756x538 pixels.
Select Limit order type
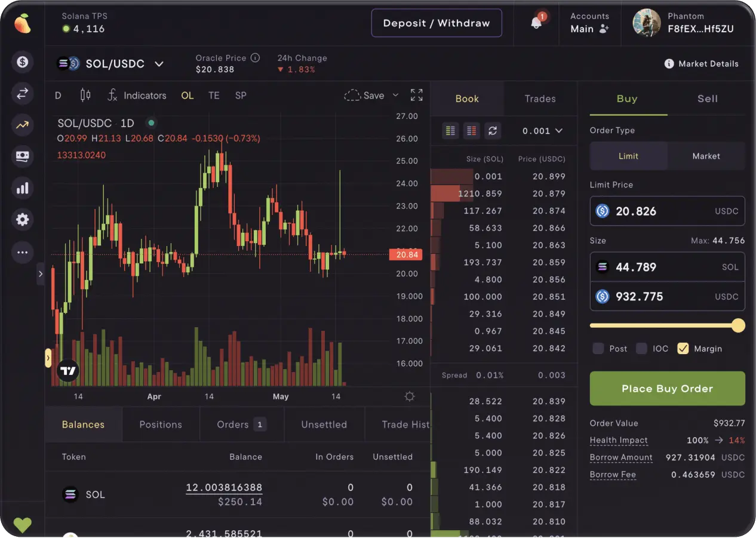click(x=628, y=156)
